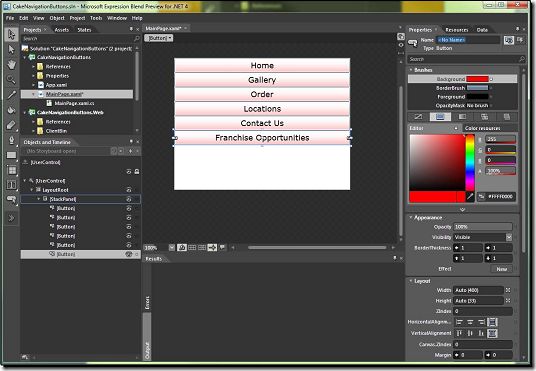Select the Selection arrow tool
This screenshot has height=371, width=536.
coord(11,35)
